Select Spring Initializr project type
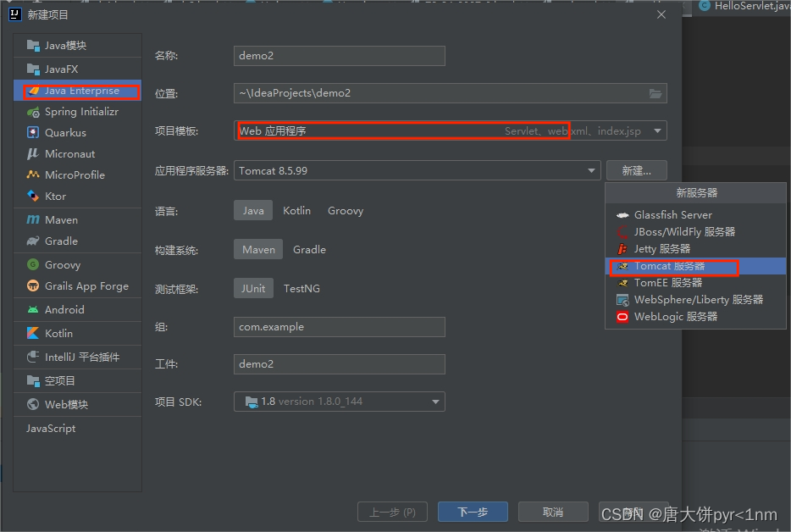This screenshot has width=791, height=532. click(78, 112)
